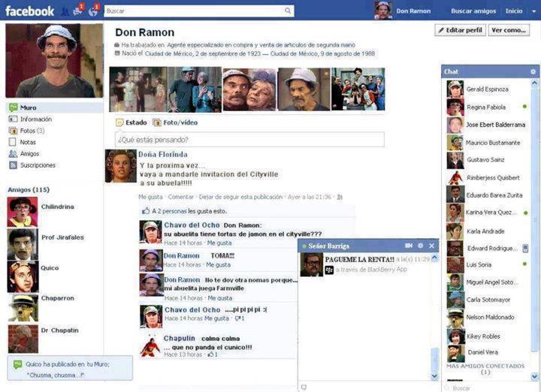Click the Suscripciones RSS icon
Image resolution: width=541 pixels, height=392 pixels.
tap(13, 165)
